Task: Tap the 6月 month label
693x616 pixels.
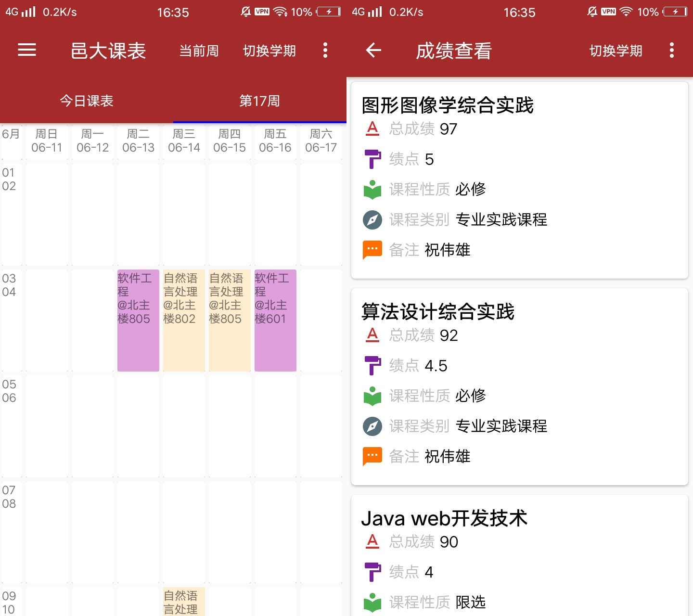Action: [x=11, y=134]
